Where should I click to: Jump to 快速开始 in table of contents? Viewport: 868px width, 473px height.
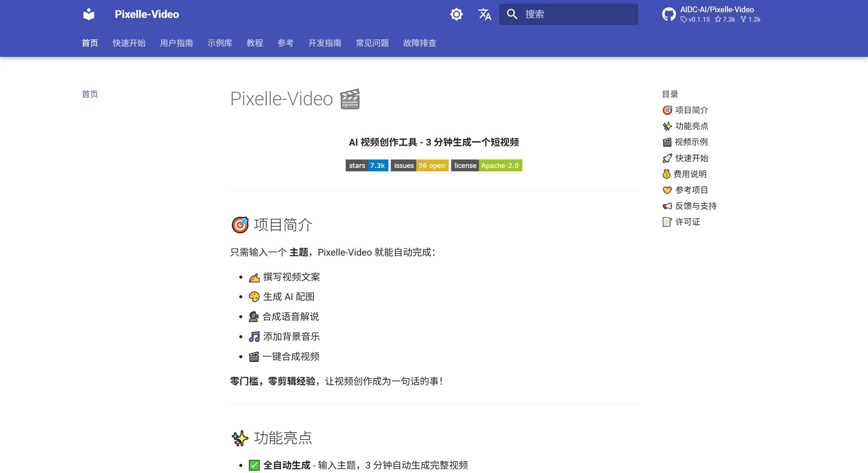(x=685, y=158)
